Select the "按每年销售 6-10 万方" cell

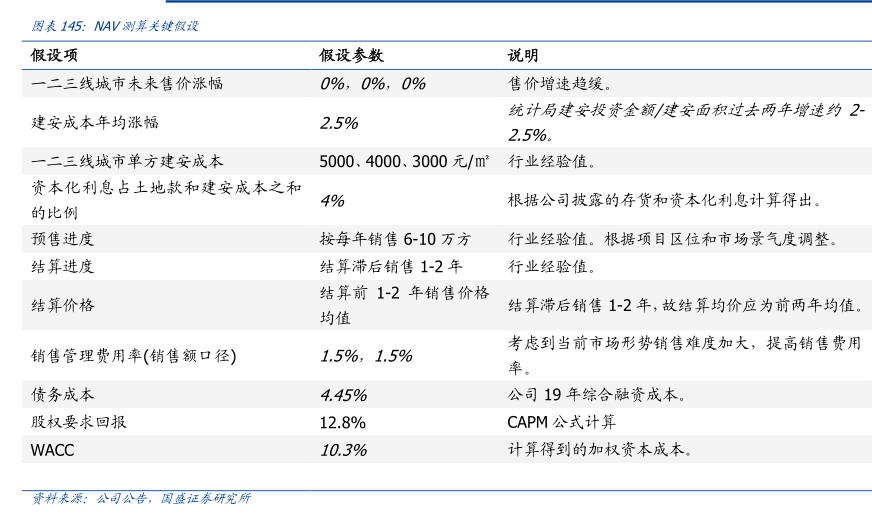click(x=395, y=239)
